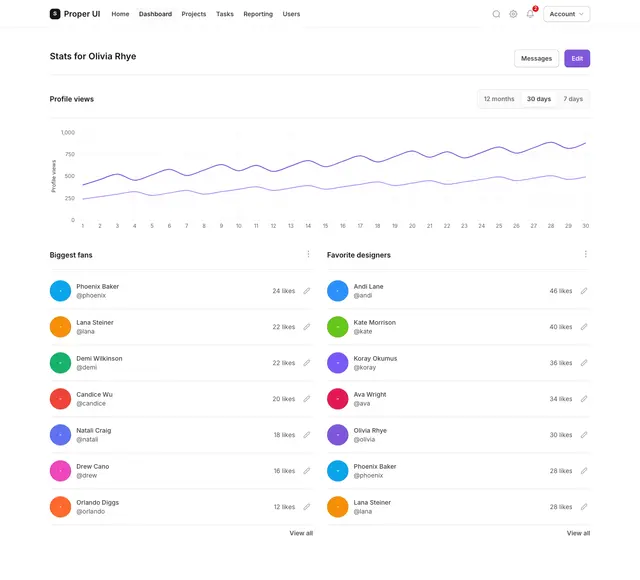Click the name Demi Wilkinson
This screenshot has width=640, height=580.
coord(99,358)
